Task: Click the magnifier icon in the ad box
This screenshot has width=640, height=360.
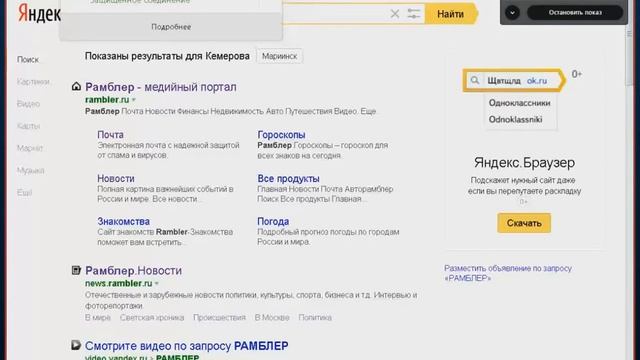Action: 474,80
